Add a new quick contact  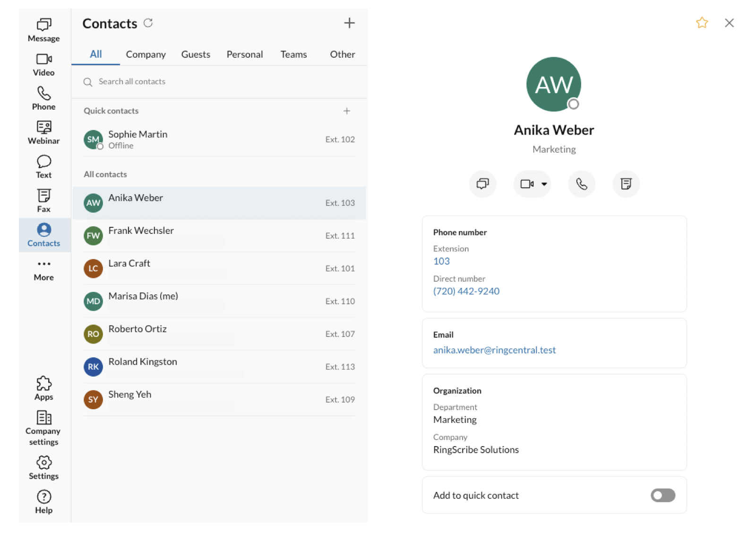coord(346,111)
